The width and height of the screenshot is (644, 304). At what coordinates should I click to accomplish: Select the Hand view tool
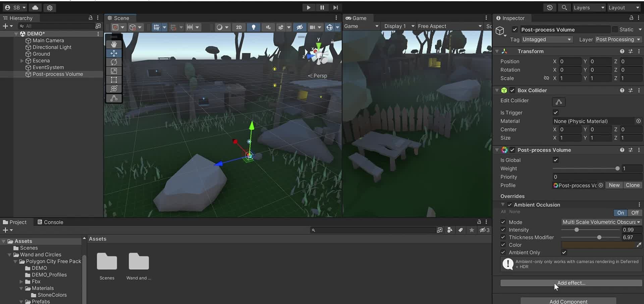[114, 44]
